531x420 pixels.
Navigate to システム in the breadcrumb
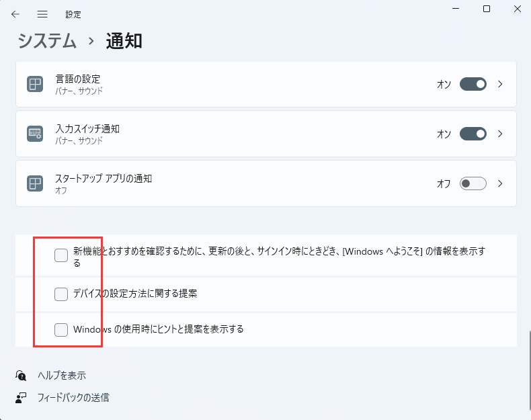(47, 41)
